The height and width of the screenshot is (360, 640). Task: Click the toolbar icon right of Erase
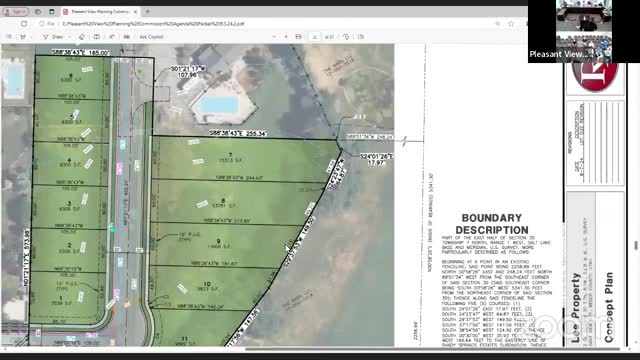click(x=97, y=37)
